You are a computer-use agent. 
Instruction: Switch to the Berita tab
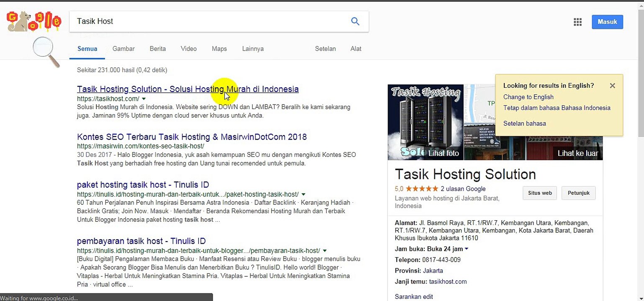tap(158, 49)
